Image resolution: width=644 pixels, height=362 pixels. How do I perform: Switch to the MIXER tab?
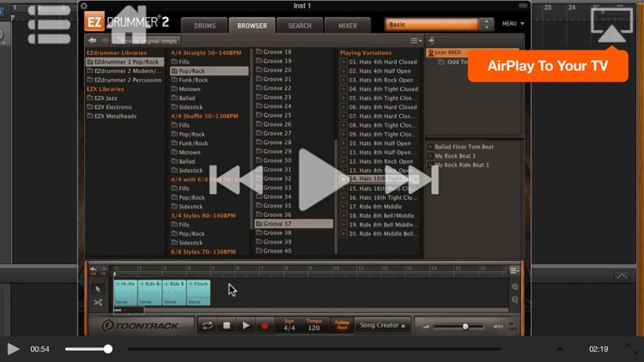coord(348,26)
